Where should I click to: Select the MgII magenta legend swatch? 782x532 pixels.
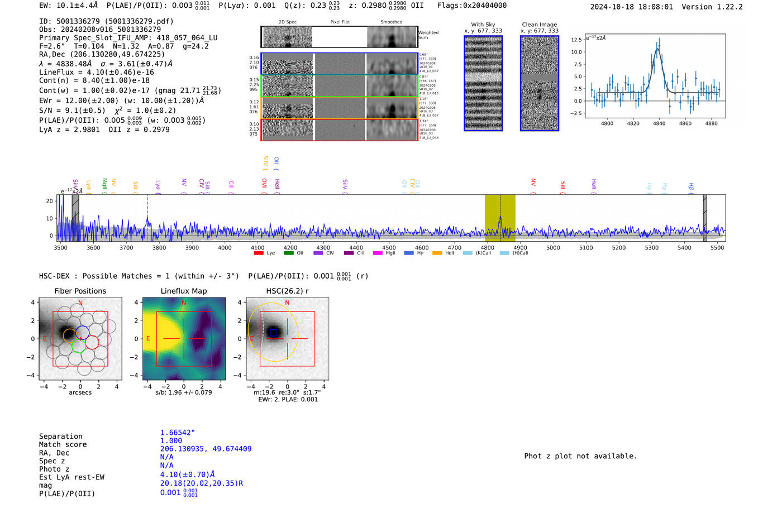378,253
